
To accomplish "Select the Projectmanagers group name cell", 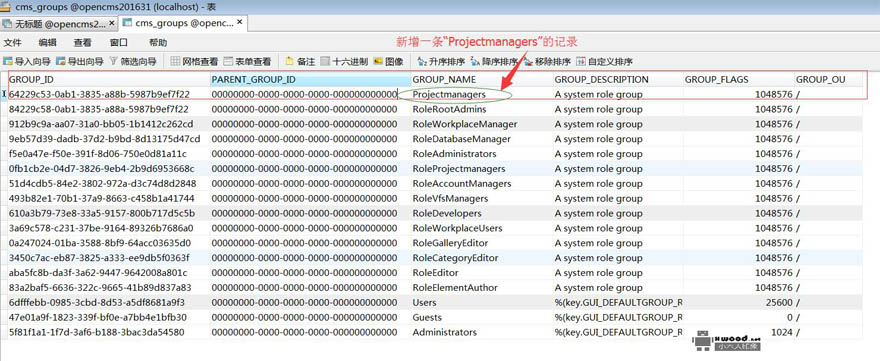I will pyautogui.click(x=482, y=94).
